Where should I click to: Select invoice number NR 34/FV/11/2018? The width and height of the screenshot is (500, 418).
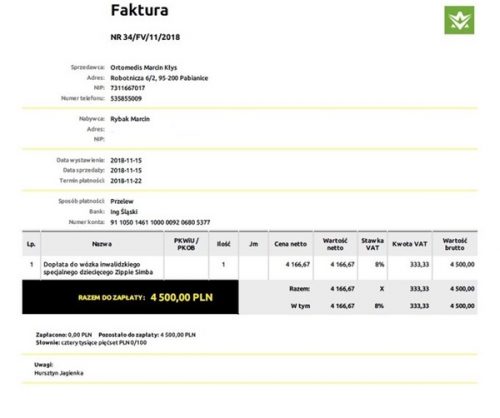pos(145,37)
